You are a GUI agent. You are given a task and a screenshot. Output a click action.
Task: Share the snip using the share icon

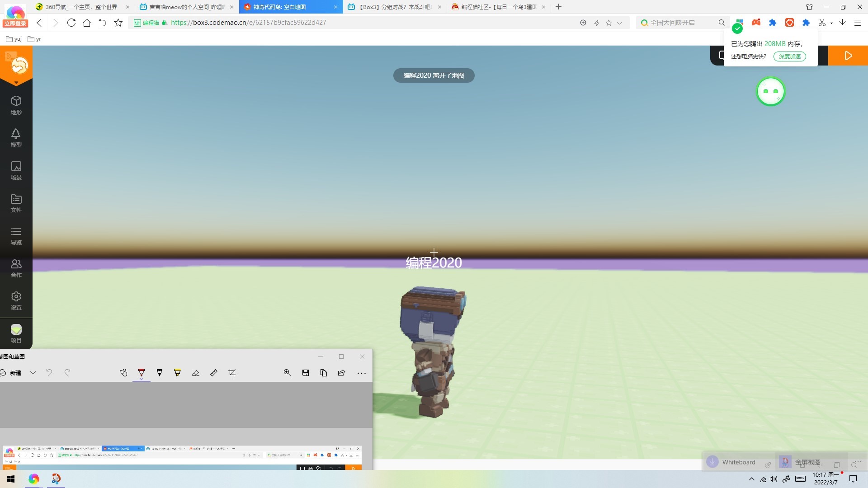click(x=342, y=373)
